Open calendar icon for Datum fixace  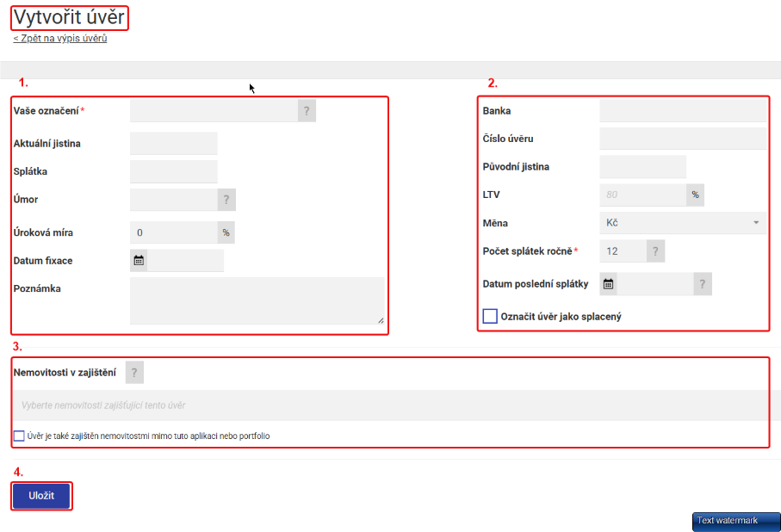tap(139, 260)
